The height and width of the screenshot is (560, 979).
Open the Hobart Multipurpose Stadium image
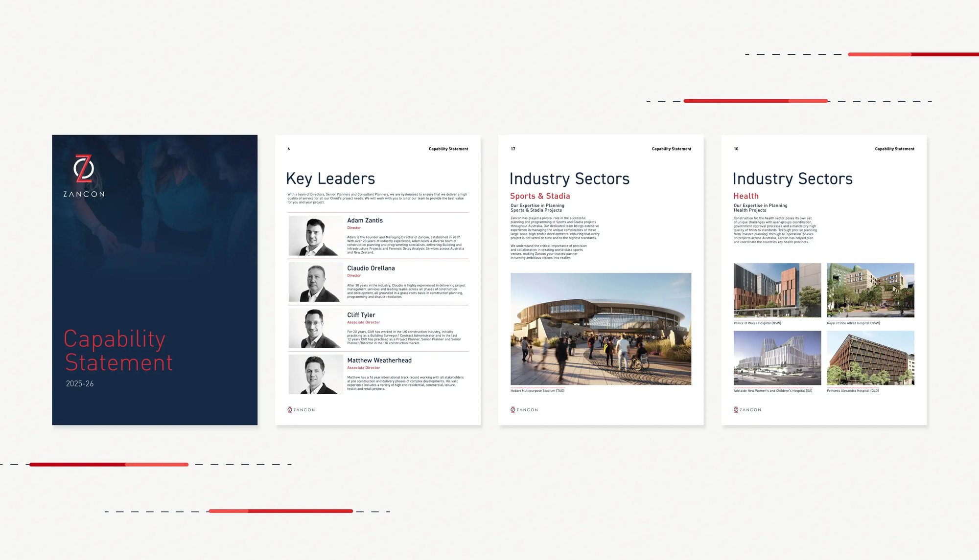click(601, 329)
